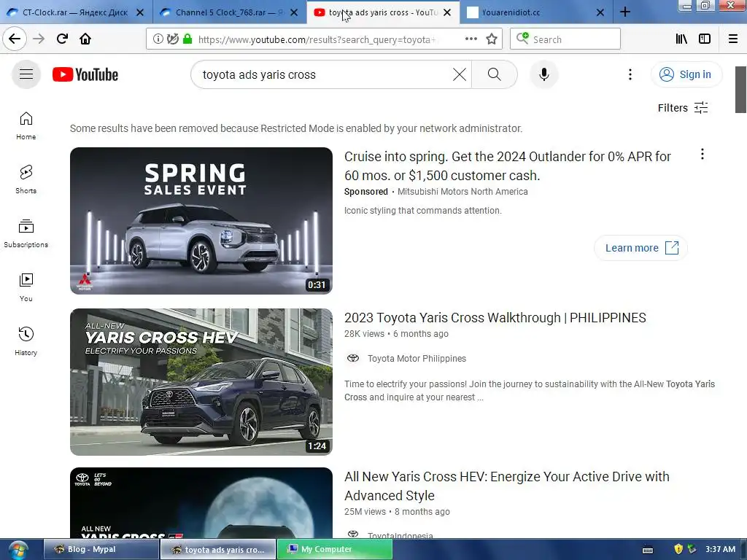The height and width of the screenshot is (560, 747).
Task: Click the green padlock security icon
Action: click(187, 39)
